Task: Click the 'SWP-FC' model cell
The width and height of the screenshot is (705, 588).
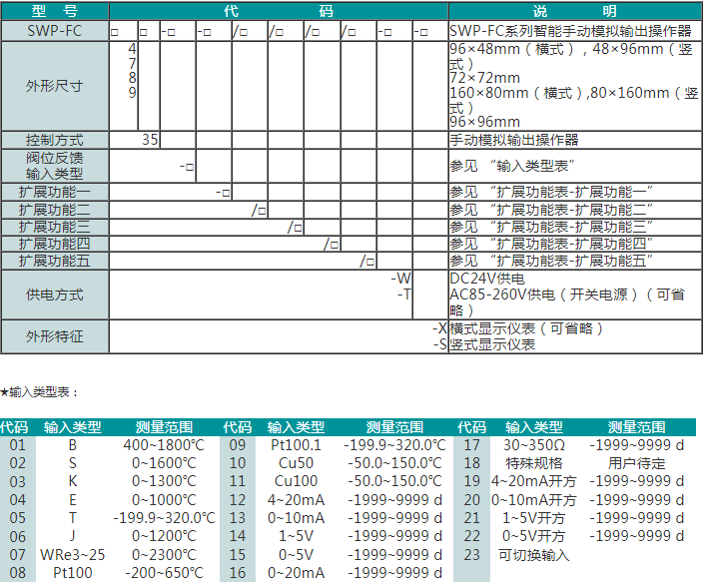Action: (54, 31)
